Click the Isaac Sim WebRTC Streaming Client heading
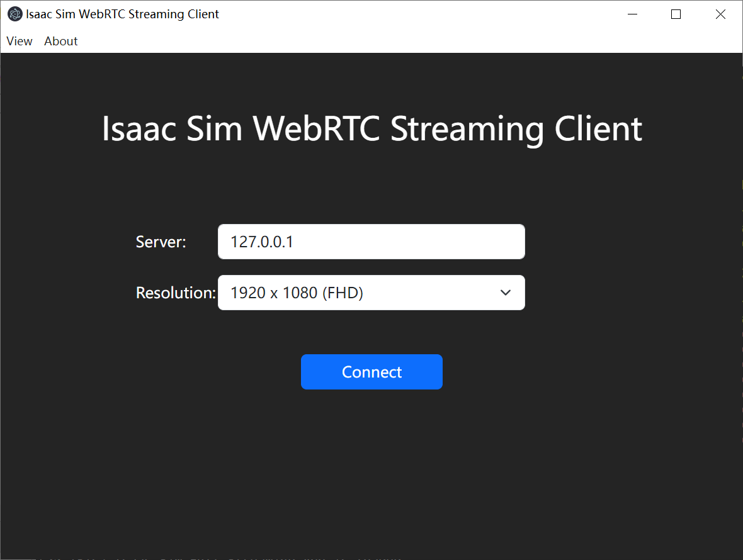The image size is (743, 560). click(x=372, y=129)
